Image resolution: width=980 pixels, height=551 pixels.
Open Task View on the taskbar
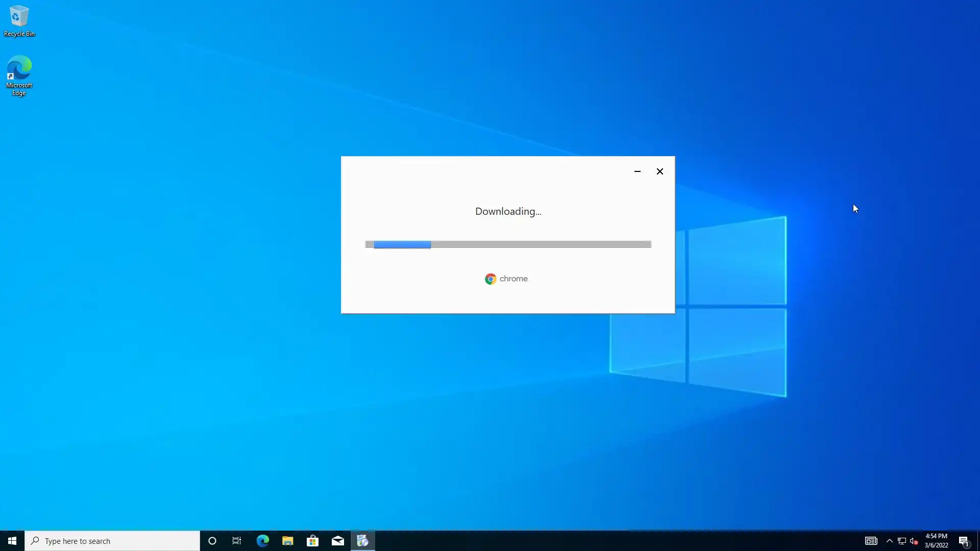[237, 541]
